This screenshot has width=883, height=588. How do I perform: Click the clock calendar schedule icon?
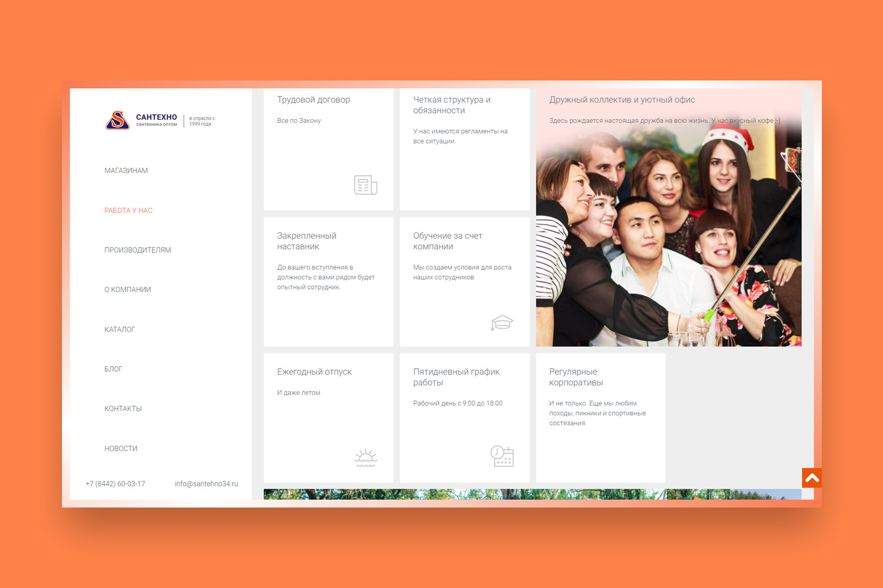point(502,456)
